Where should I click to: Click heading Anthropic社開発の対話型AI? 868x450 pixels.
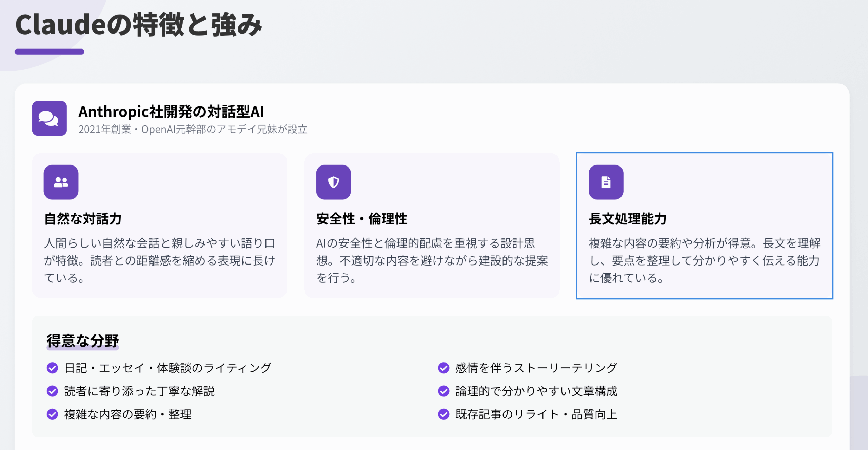(x=171, y=112)
